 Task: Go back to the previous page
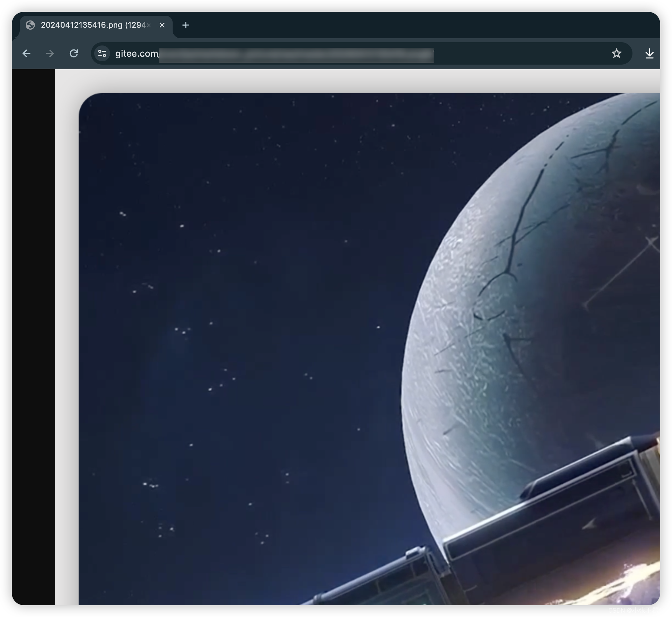(26, 53)
